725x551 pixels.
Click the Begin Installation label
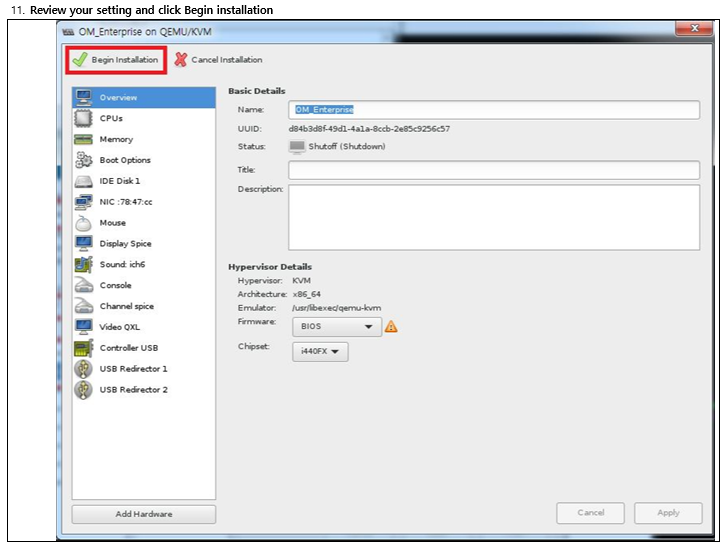[124, 60]
